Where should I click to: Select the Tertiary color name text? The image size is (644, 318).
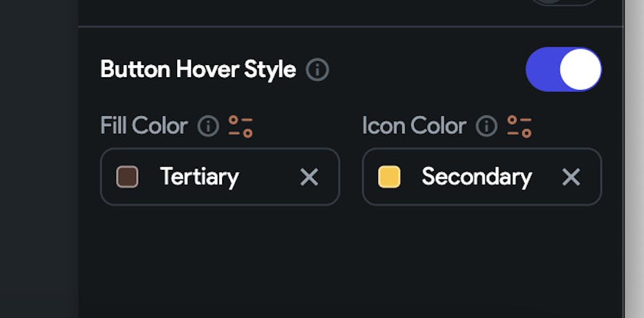[x=199, y=177]
